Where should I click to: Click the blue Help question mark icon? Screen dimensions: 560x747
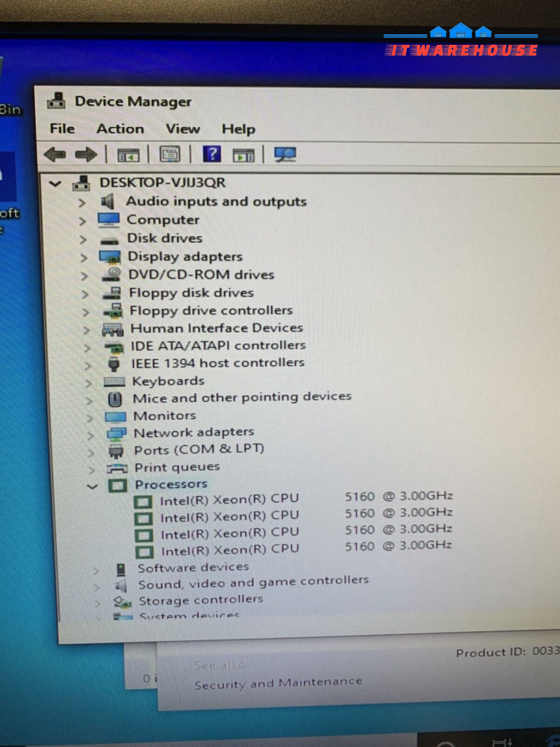click(x=212, y=155)
